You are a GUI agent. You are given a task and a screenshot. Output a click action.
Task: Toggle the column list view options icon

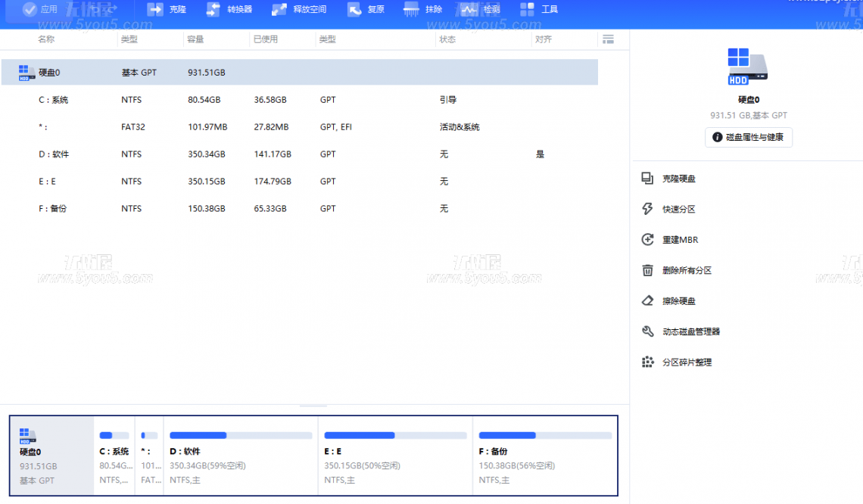pos(608,39)
